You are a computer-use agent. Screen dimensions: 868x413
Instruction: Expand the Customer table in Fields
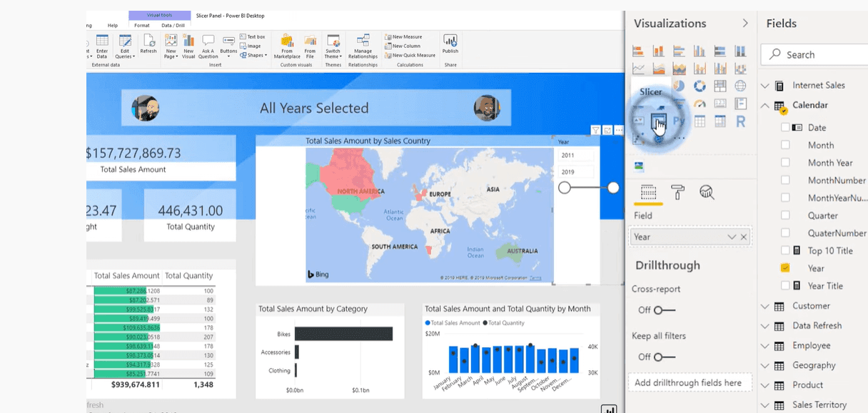click(x=765, y=306)
